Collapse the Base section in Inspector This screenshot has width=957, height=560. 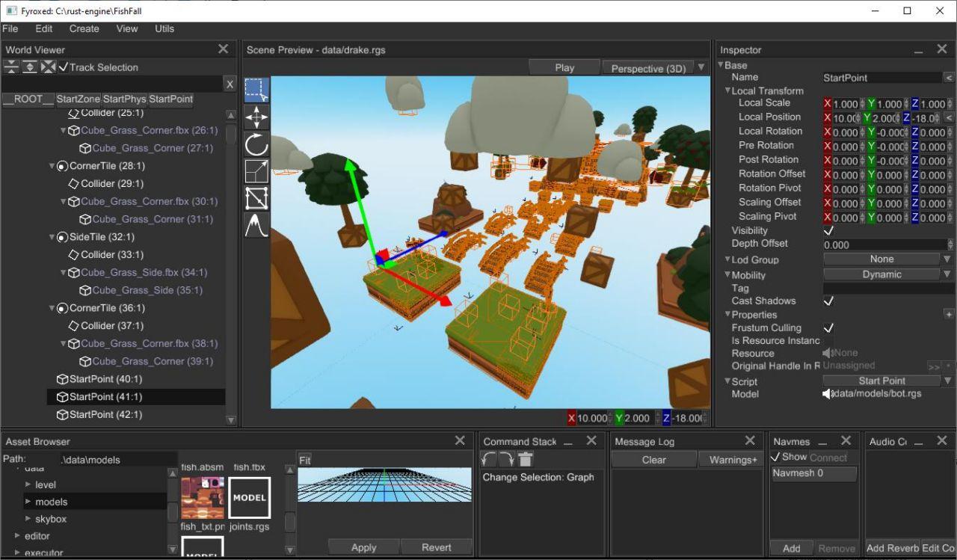721,65
